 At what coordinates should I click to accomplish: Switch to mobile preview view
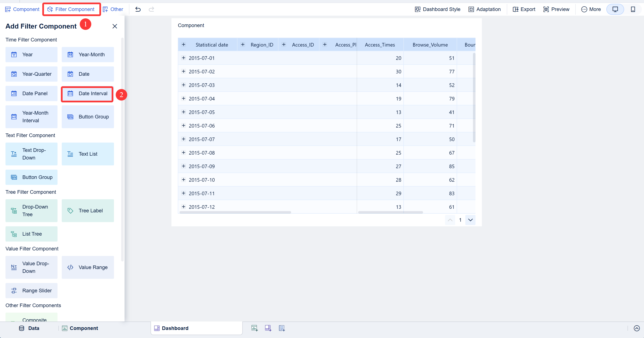[633, 9]
